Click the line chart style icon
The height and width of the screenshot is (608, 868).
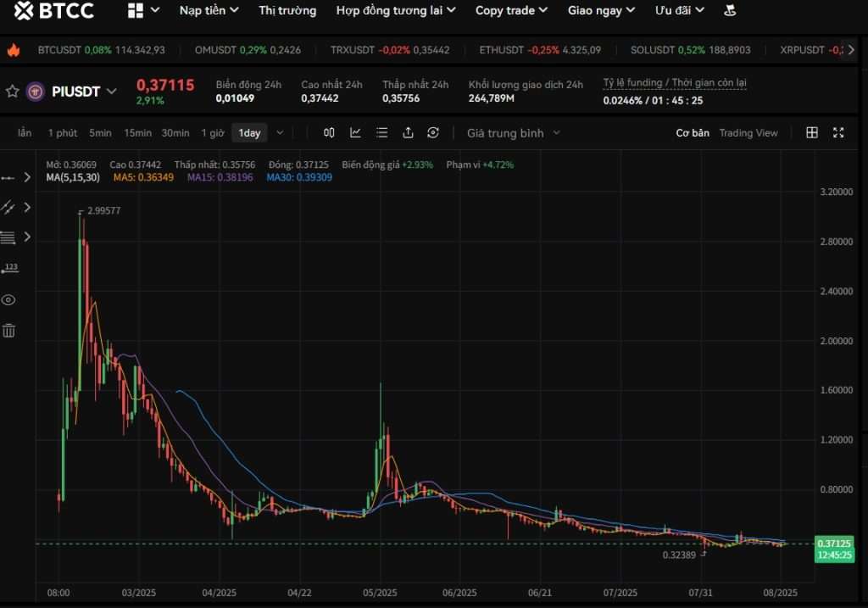pyautogui.click(x=355, y=133)
